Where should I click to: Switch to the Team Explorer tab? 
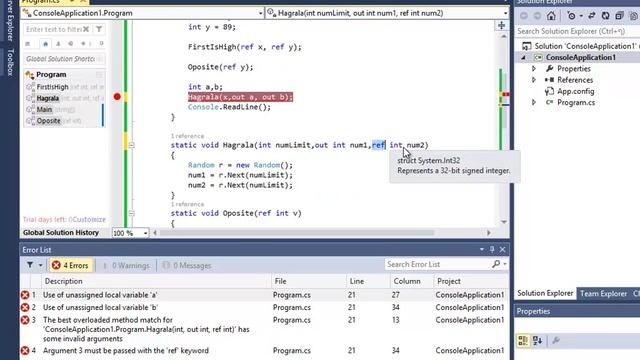click(603, 293)
